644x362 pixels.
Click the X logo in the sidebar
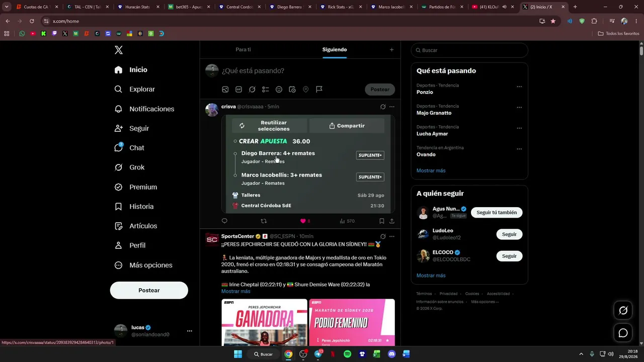119,50
